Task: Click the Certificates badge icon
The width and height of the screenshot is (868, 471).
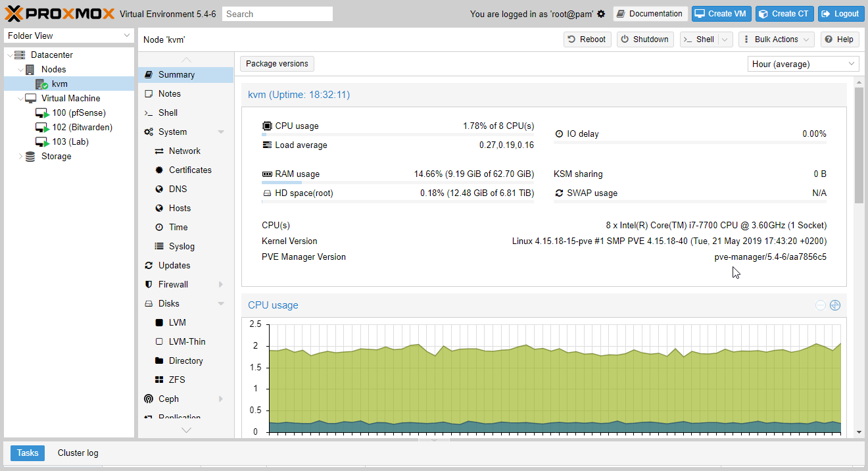Action: point(159,170)
